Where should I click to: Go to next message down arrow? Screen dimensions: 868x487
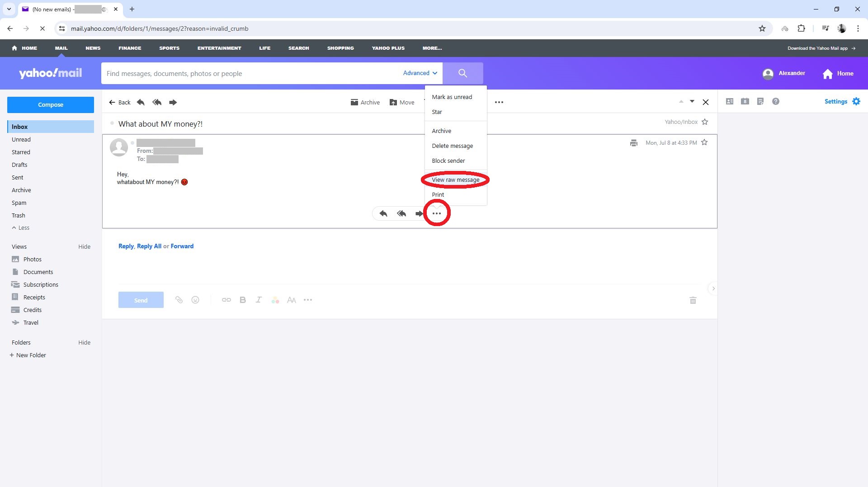coord(692,102)
